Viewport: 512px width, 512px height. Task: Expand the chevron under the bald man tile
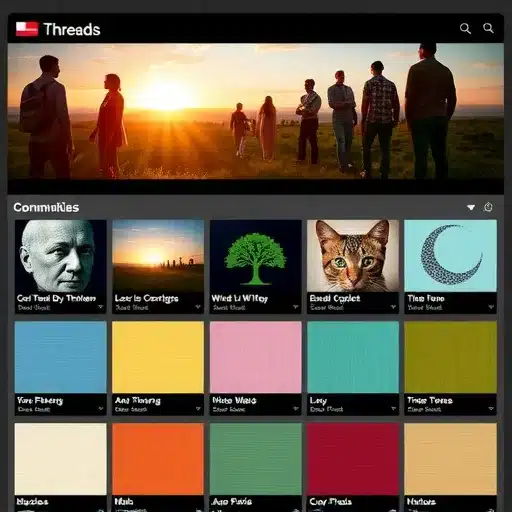[x=101, y=307]
